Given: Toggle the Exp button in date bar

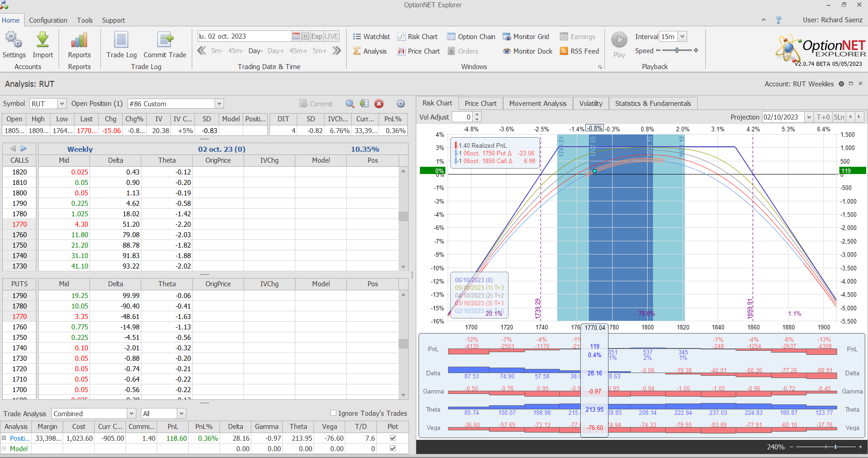Looking at the screenshot, I should [317, 36].
